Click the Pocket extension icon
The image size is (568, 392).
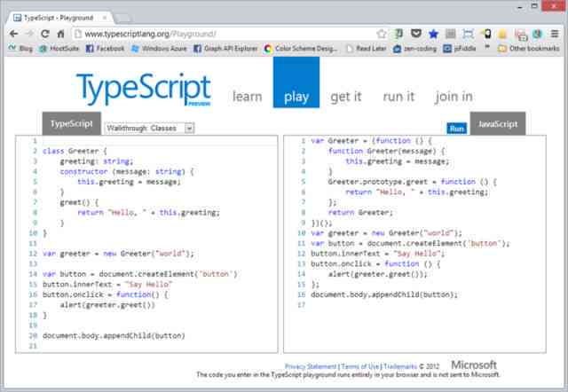click(x=416, y=34)
